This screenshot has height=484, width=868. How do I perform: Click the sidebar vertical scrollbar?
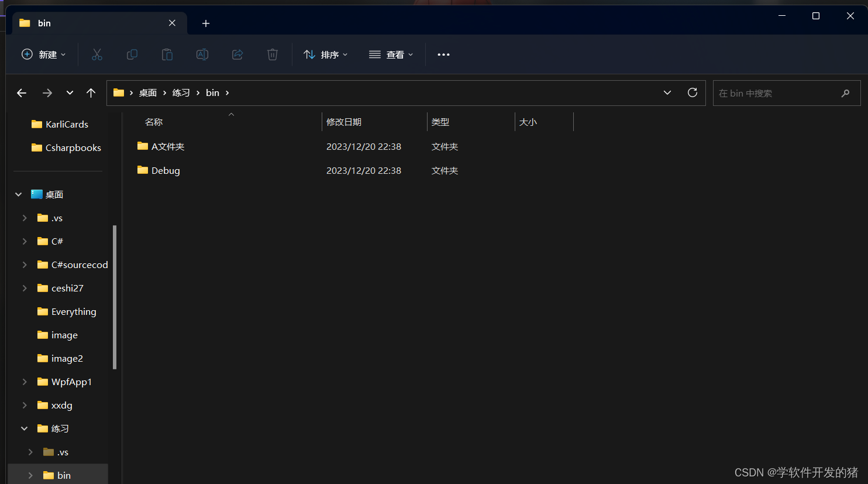[x=115, y=297]
